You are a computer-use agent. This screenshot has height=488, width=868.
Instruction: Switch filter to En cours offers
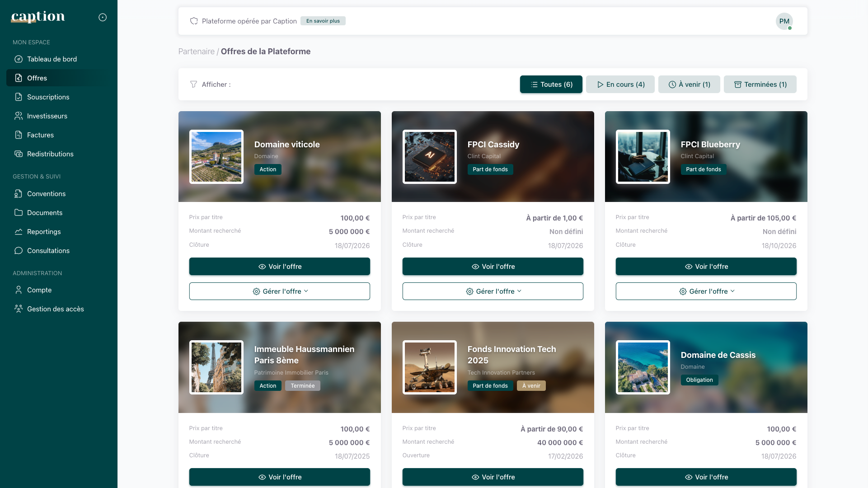620,84
